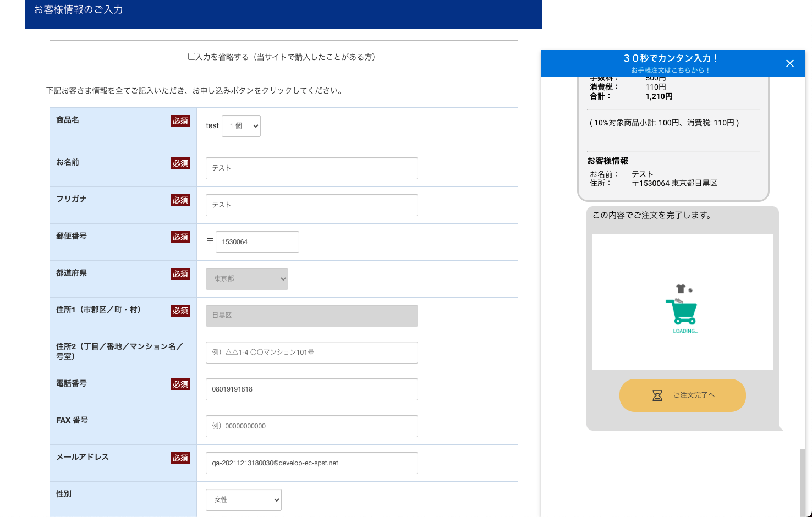
Task: Click the 電話番号 field 08019191818
Action: coord(312,389)
